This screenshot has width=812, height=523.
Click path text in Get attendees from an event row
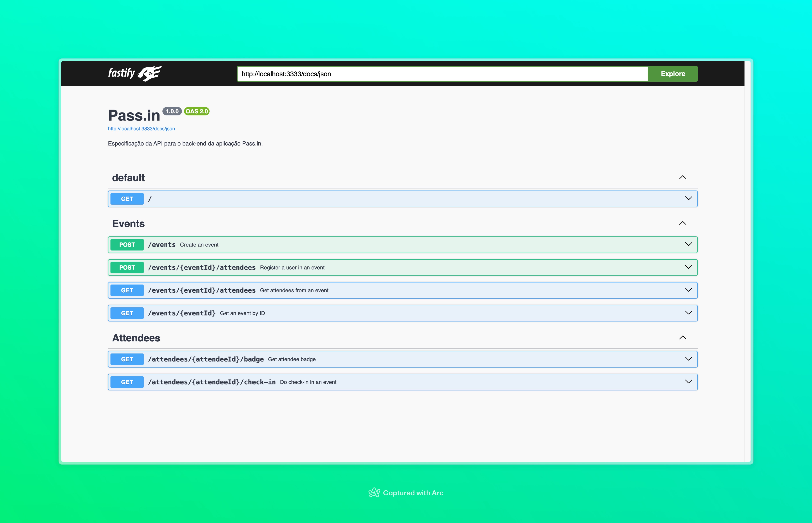click(x=202, y=290)
